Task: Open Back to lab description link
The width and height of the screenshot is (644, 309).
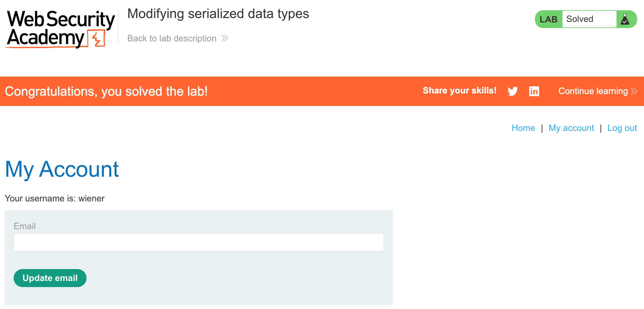Action: [172, 38]
